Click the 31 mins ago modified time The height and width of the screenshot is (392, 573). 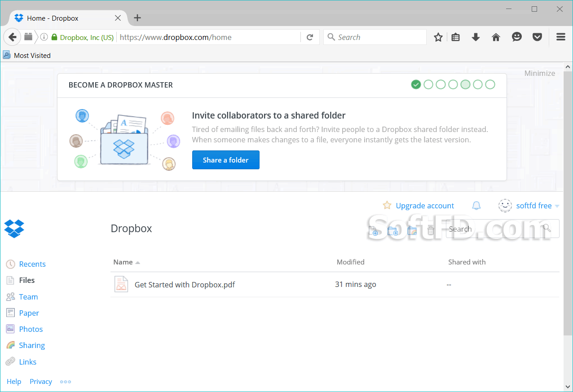tap(356, 284)
